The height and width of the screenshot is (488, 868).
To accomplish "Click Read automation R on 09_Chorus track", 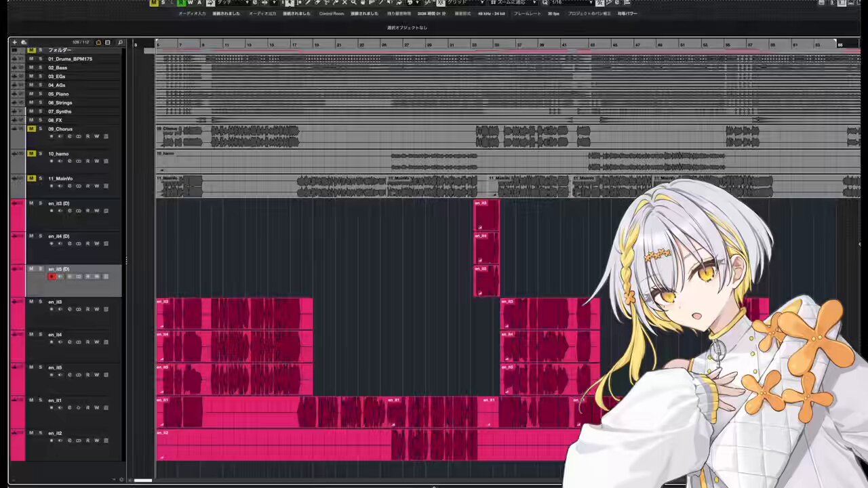I will pyautogui.click(x=87, y=136).
